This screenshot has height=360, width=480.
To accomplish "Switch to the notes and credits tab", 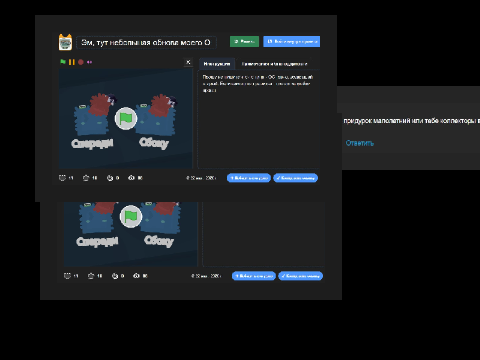I will coord(274,64).
